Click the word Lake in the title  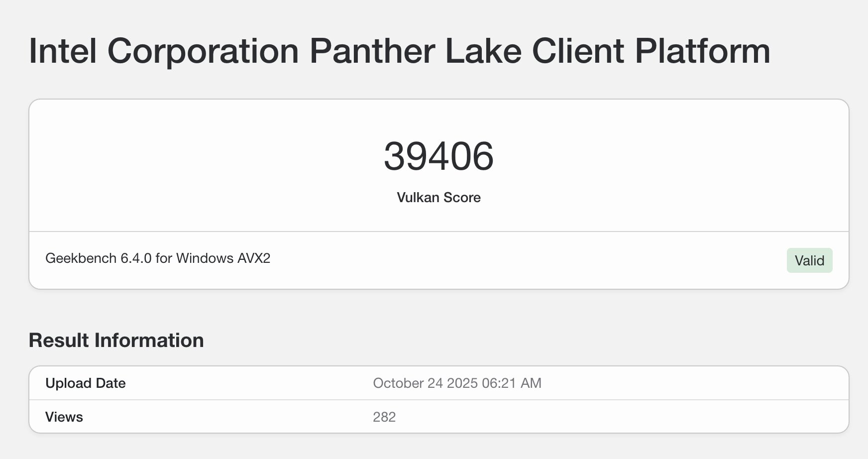[x=483, y=51]
